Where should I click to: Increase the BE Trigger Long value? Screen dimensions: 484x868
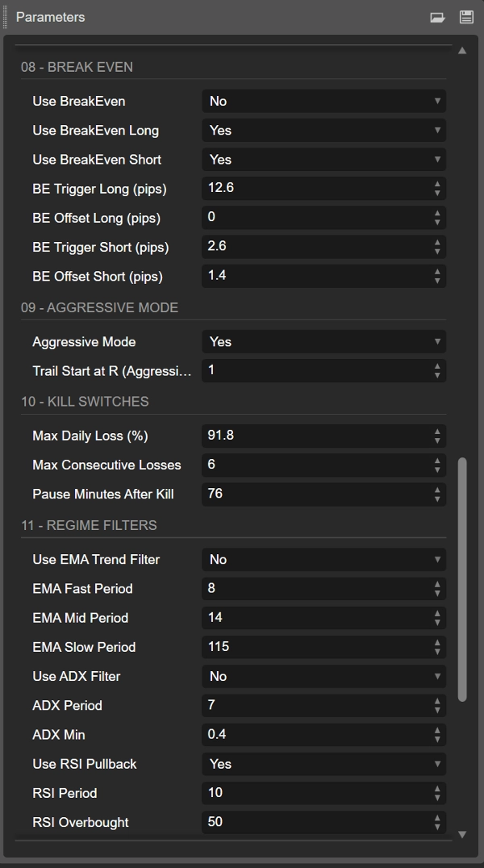tap(437, 184)
